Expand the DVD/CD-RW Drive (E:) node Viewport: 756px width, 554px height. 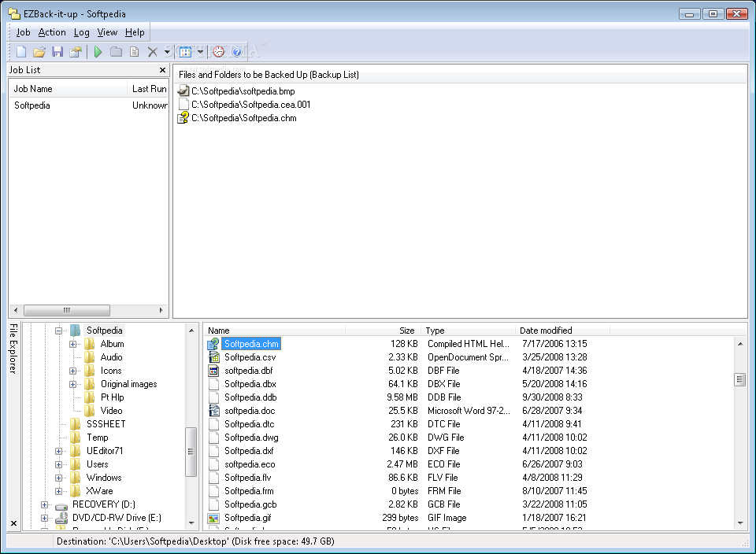tap(44, 518)
